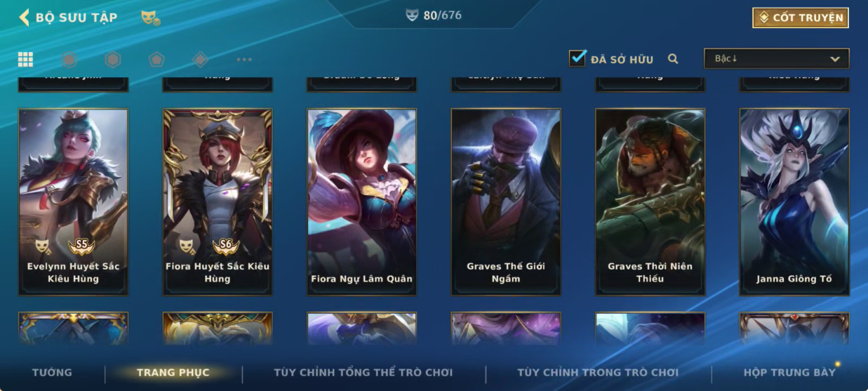Expand the Bậc sort dropdown
This screenshot has height=391, width=868.
point(777,58)
